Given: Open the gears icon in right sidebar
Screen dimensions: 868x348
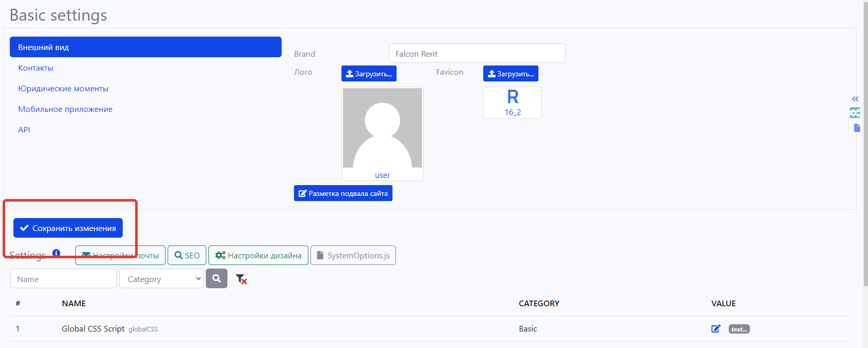Looking at the screenshot, I should [x=855, y=113].
